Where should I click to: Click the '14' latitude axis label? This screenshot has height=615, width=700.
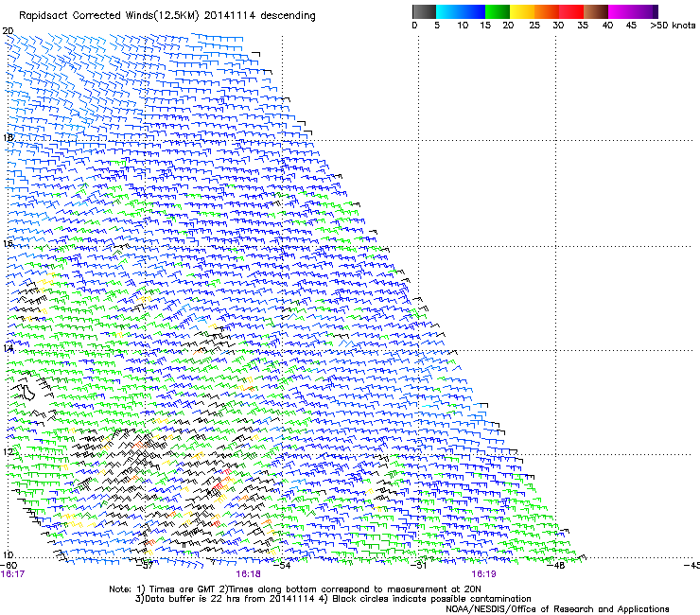click(8, 347)
